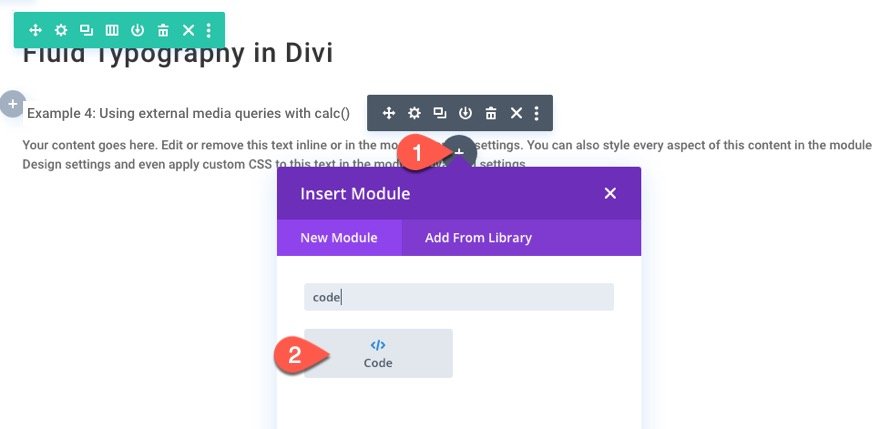Duplicate the row using green toolbar icon
The image size is (880, 429).
pyautogui.click(x=86, y=30)
